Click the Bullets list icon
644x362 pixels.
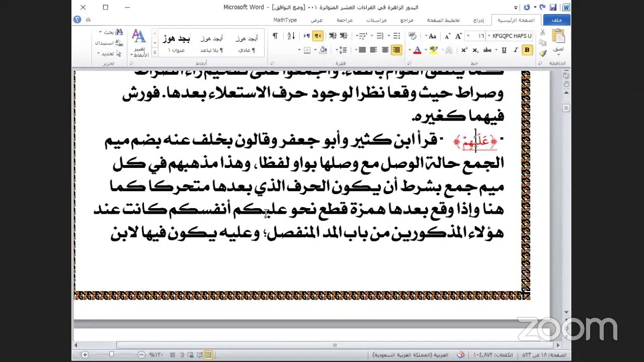[x=396, y=36]
